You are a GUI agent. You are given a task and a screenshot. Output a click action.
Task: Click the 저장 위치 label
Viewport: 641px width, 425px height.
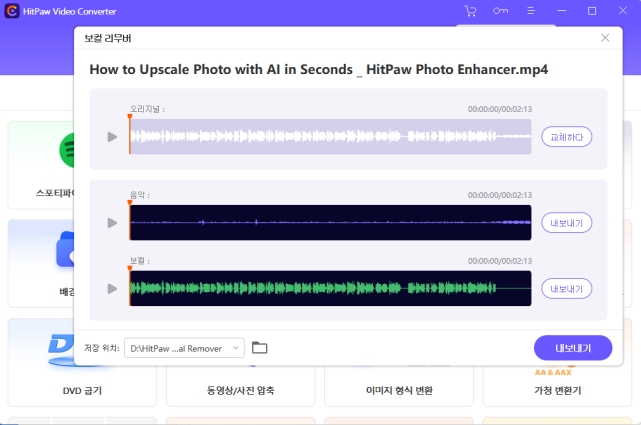coord(101,348)
